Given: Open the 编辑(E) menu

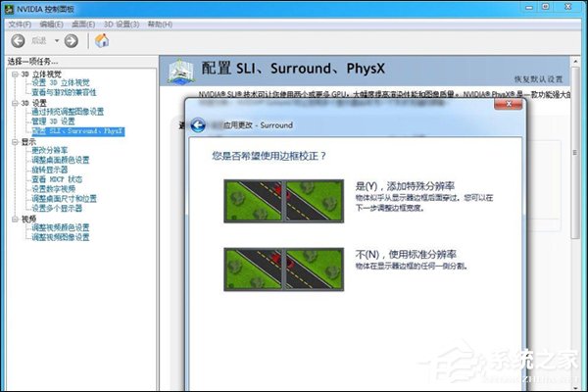Looking at the screenshot, I should [x=51, y=24].
